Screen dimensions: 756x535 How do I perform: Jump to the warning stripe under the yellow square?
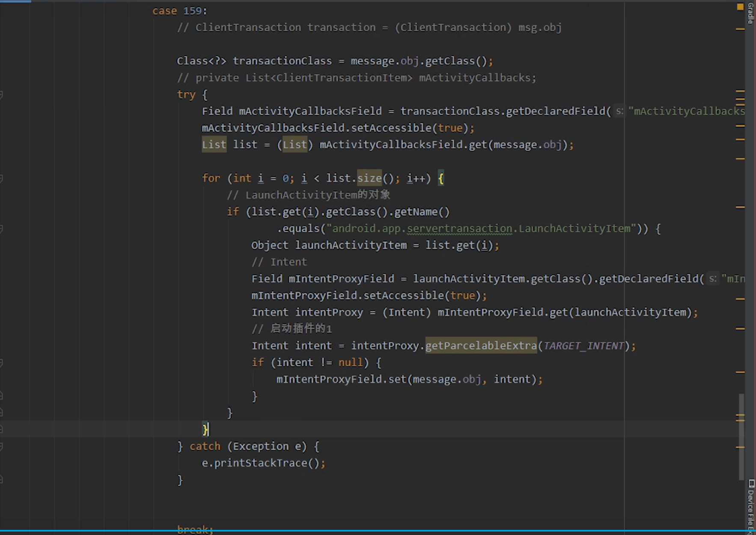[x=740, y=29]
